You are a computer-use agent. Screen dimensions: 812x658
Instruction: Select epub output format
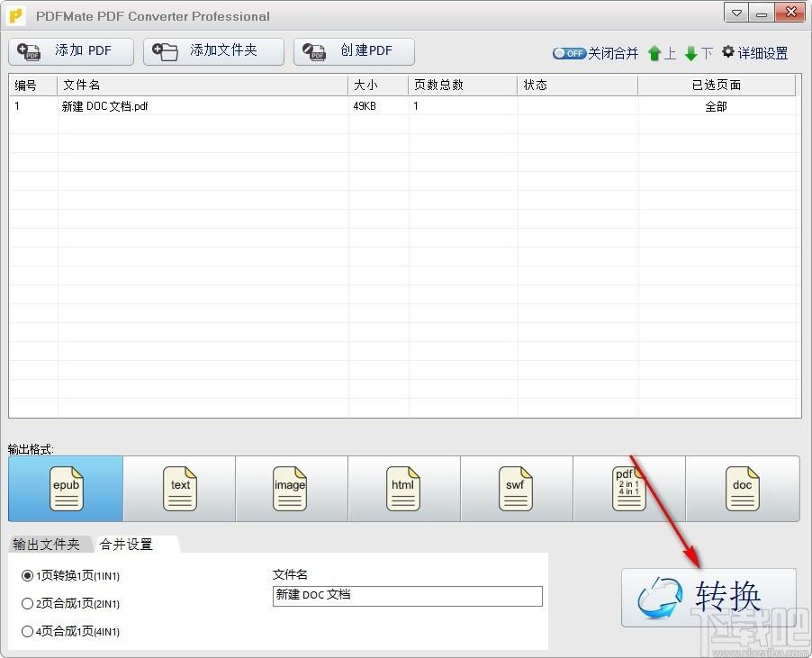(66, 489)
